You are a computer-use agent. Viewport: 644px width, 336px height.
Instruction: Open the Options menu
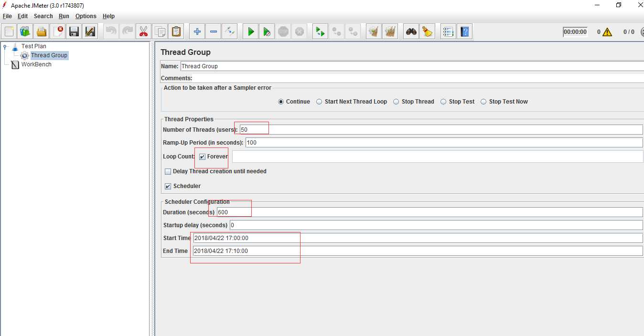tap(86, 16)
